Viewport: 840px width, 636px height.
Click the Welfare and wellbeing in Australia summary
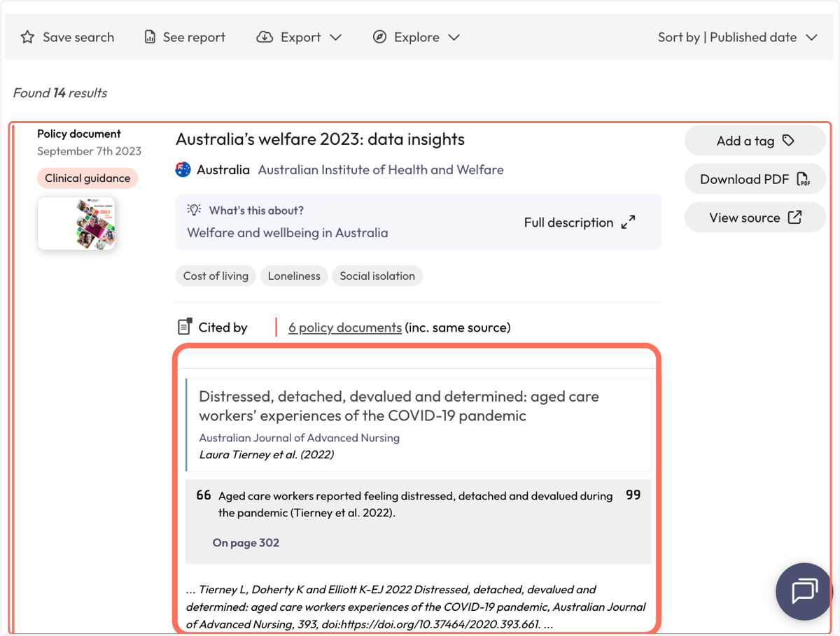click(x=288, y=233)
